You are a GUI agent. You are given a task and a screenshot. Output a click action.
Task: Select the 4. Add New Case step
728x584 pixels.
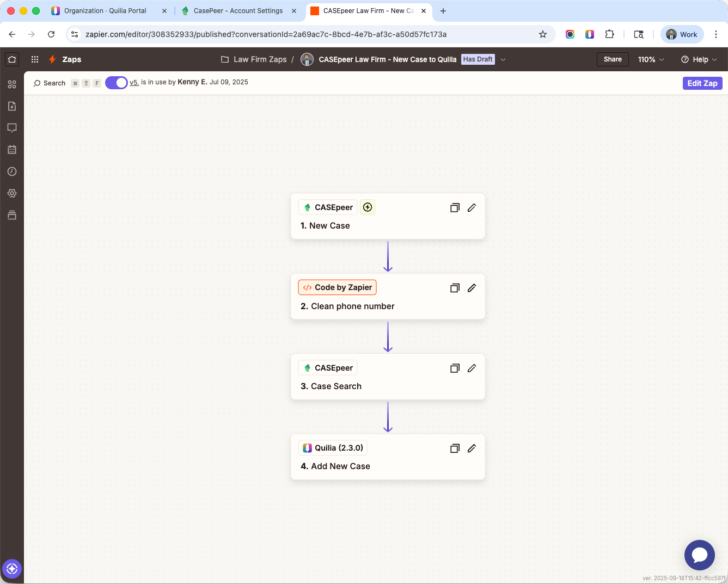[388, 457]
